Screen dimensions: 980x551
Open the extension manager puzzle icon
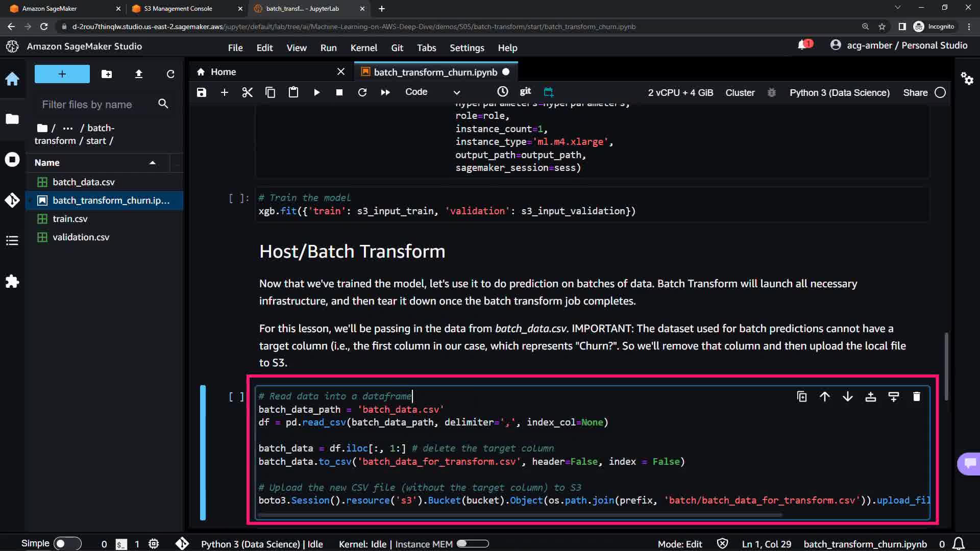12,281
